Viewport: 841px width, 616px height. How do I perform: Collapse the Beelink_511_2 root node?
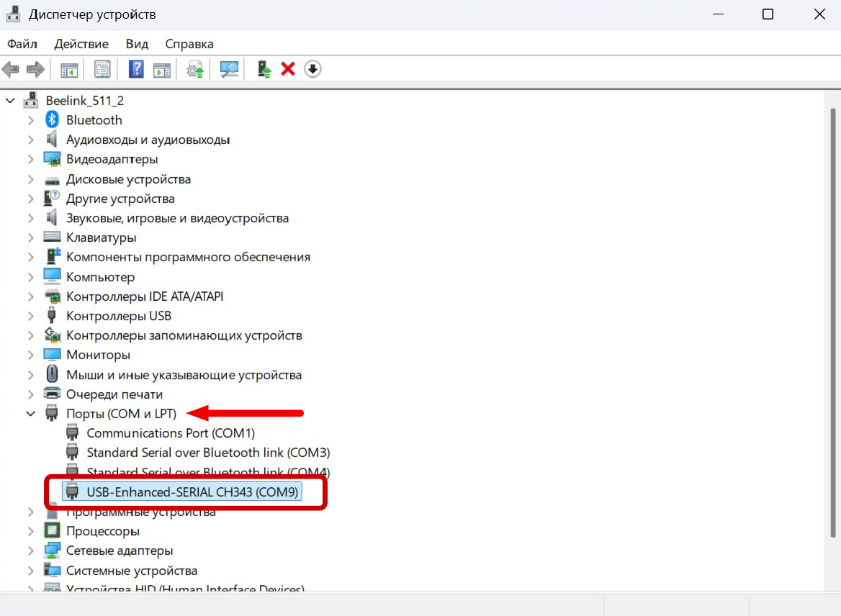[10, 100]
